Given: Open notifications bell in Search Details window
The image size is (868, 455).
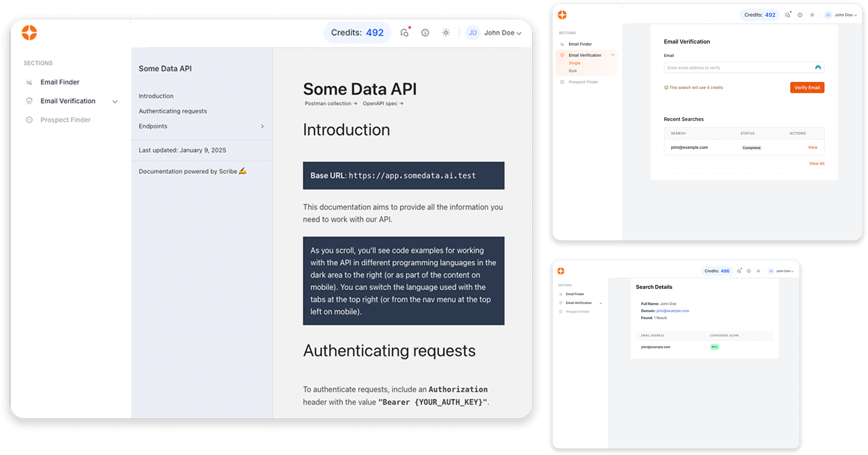Looking at the screenshot, I should [x=739, y=271].
